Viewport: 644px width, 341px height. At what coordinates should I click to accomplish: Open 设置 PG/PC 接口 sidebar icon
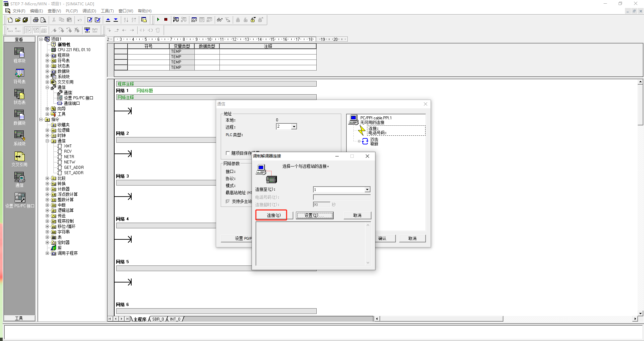tap(20, 200)
